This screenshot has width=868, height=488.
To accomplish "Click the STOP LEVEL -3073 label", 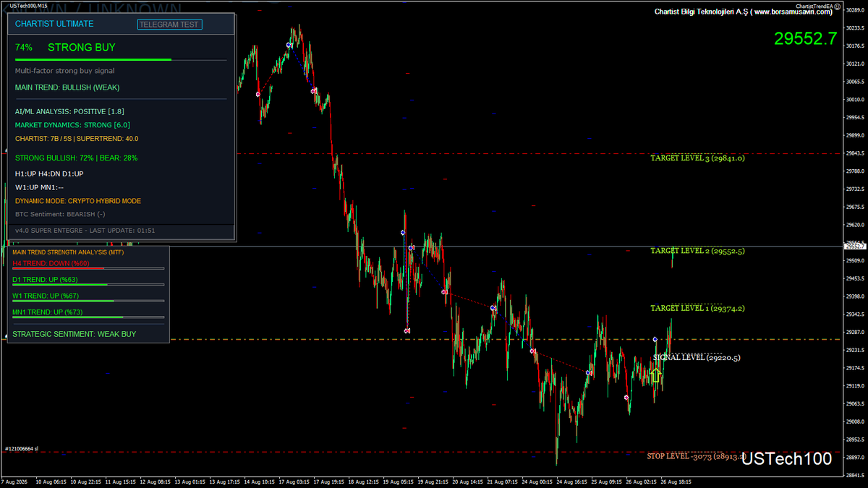I will tap(696, 456).
